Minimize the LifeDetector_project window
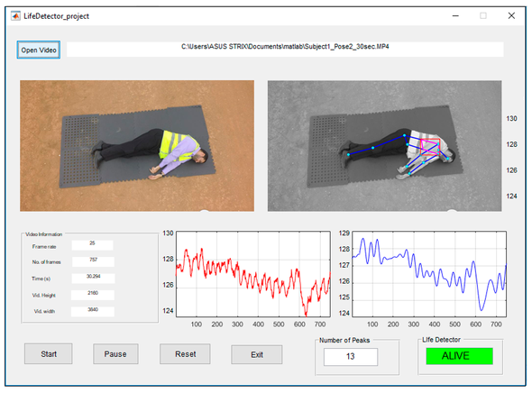The image size is (532, 393). (x=455, y=16)
